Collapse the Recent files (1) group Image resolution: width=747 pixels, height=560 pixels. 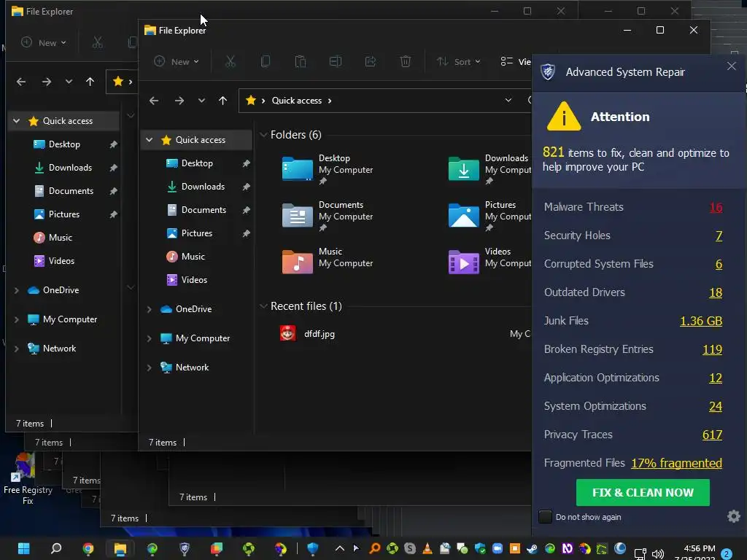click(x=263, y=306)
